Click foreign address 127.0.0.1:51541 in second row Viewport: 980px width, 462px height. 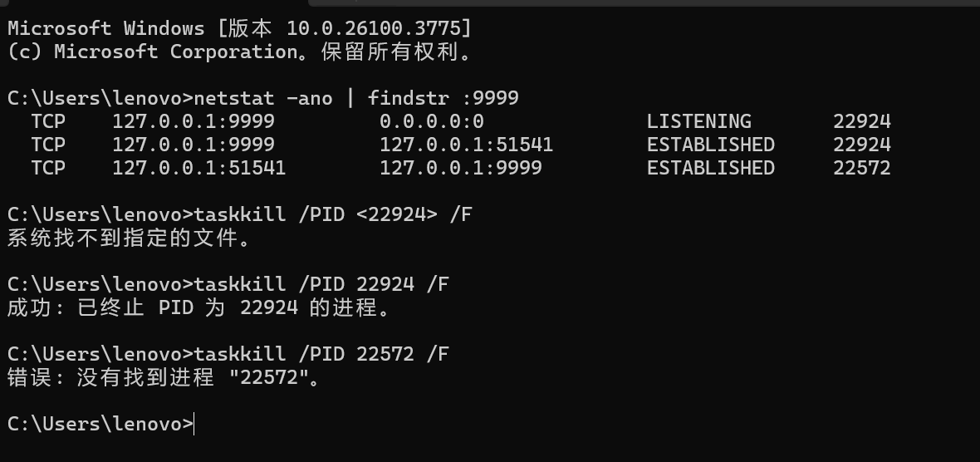click(x=466, y=145)
